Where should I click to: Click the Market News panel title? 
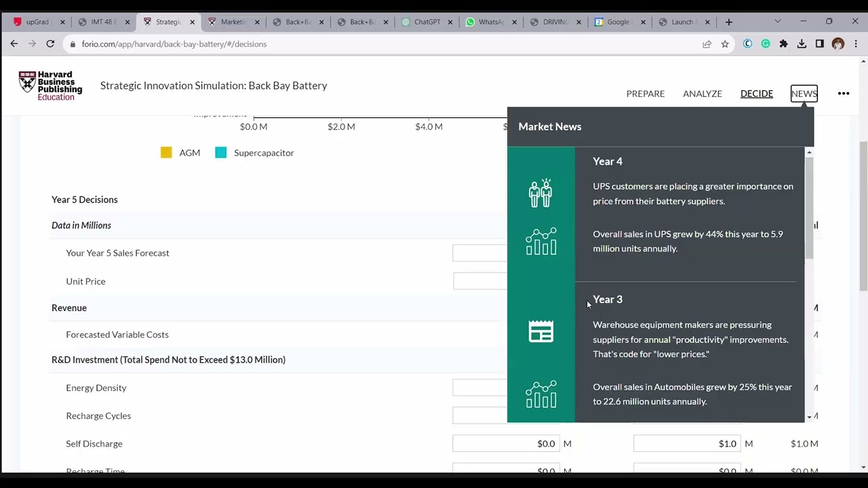[x=550, y=127]
